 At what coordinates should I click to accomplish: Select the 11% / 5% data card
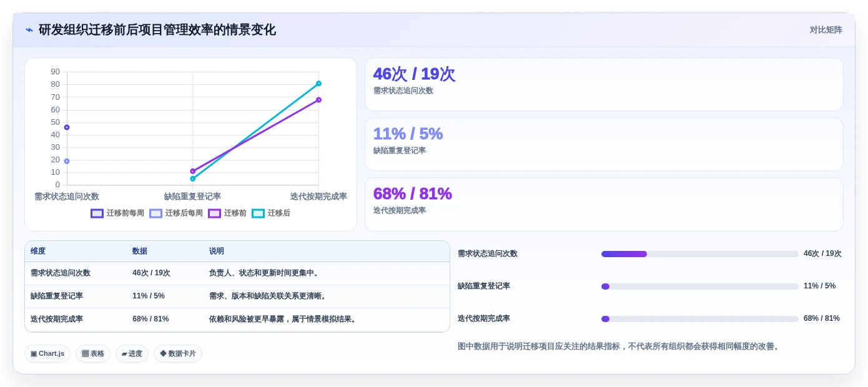(x=604, y=144)
